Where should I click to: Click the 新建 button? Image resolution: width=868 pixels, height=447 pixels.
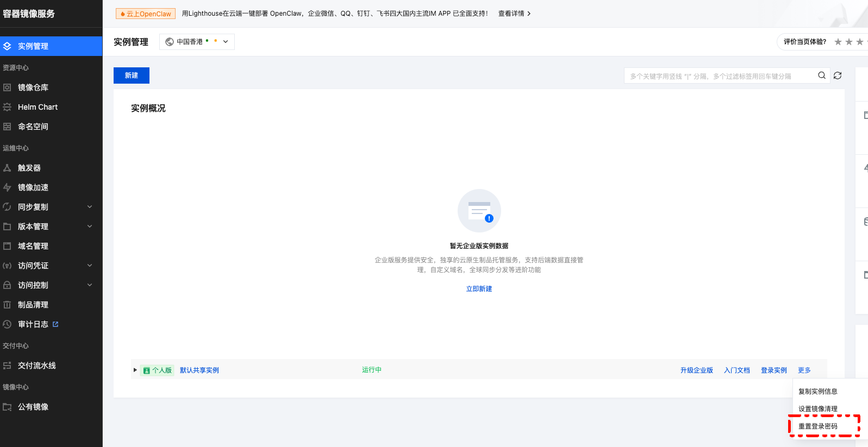coord(132,75)
